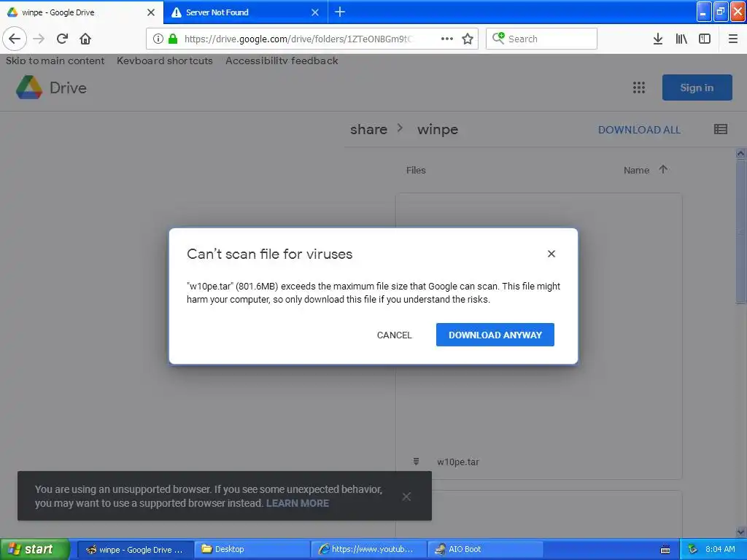Toggle the sidebar view icon

(705, 39)
